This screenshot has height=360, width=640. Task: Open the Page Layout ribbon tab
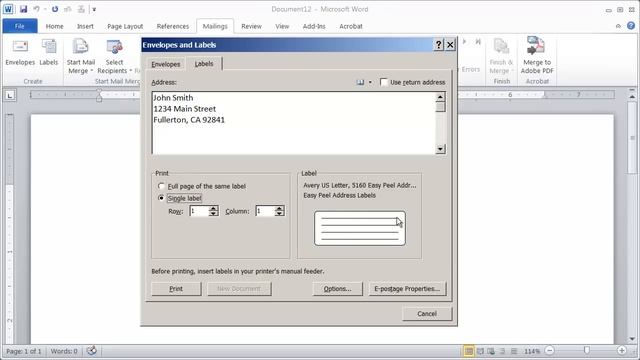(125, 26)
